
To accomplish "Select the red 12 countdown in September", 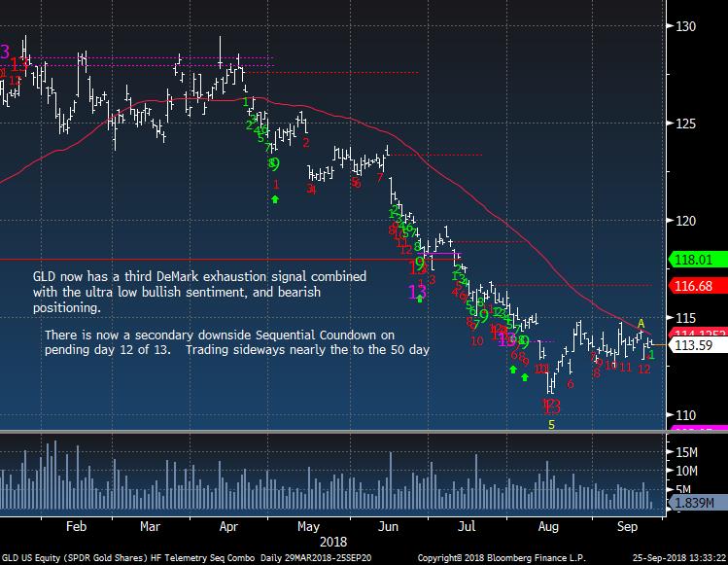I will pos(643,369).
